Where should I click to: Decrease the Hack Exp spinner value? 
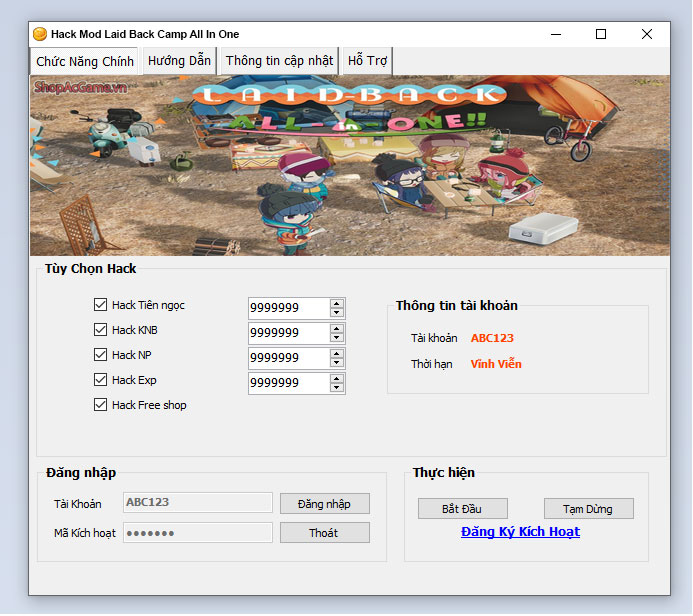tap(337, 388)
